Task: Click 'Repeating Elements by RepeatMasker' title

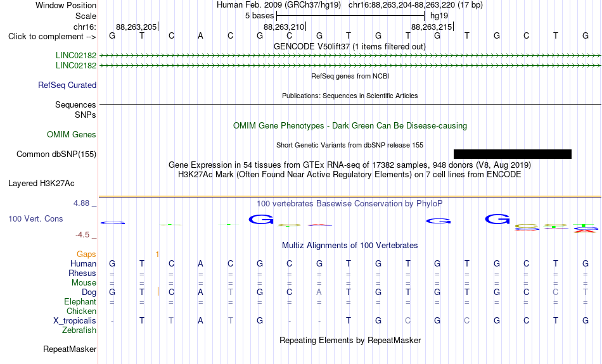Action: click(350, 341)
